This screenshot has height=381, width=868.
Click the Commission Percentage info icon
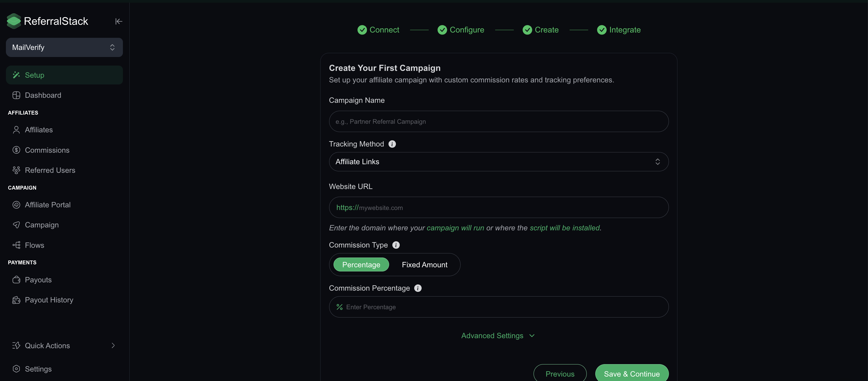tap(418, 288)
